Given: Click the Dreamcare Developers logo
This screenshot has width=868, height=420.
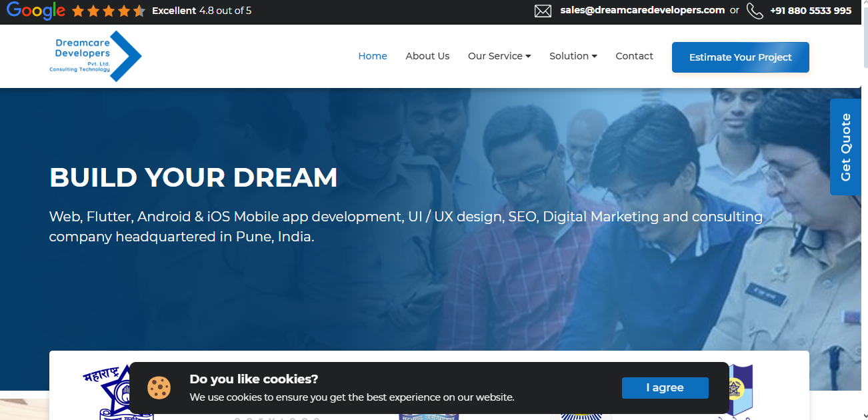Looking at the screenshot, I should point(95,56).
